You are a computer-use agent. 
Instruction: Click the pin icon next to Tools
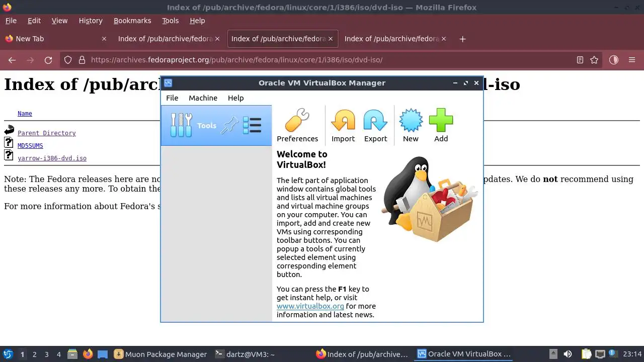(230, 125)
